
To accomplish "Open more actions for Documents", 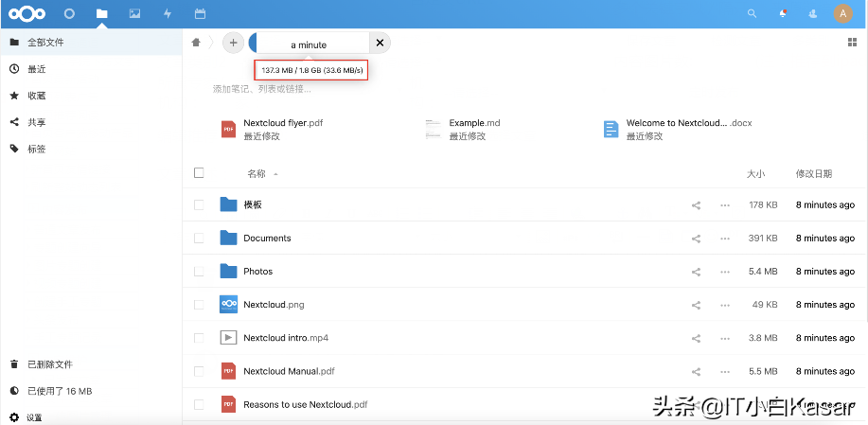I will 725,239.
